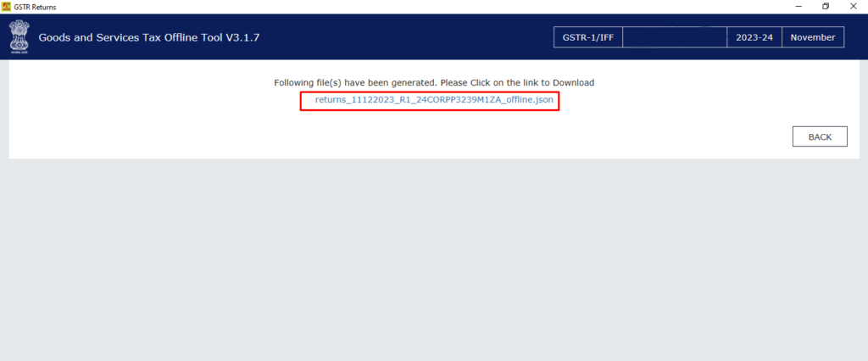This screenshot has width=868, height=361.
Task: Click the 2023-24 financial year box
Action: (x=754, y=37)
